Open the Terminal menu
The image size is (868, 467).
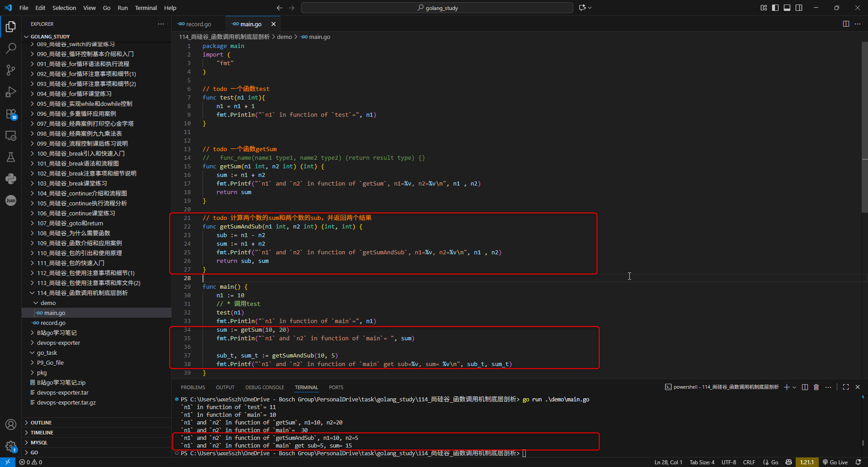click(x=146, y=8)
